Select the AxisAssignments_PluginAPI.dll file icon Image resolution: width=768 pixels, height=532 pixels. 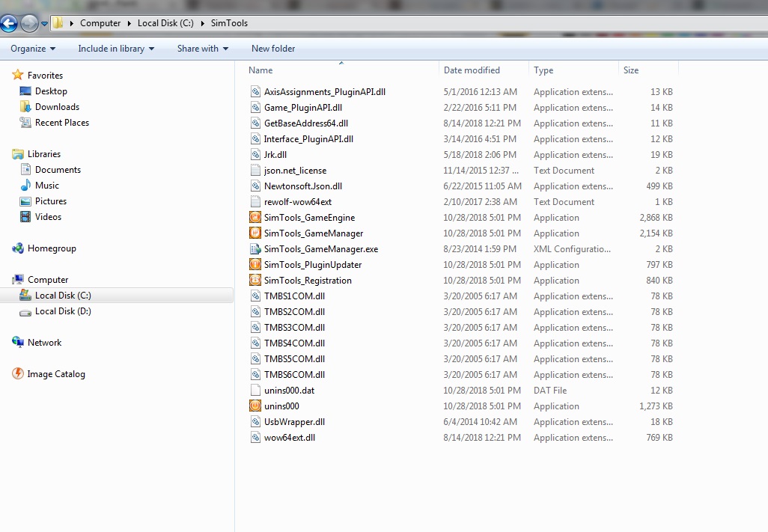pos(255,91)
